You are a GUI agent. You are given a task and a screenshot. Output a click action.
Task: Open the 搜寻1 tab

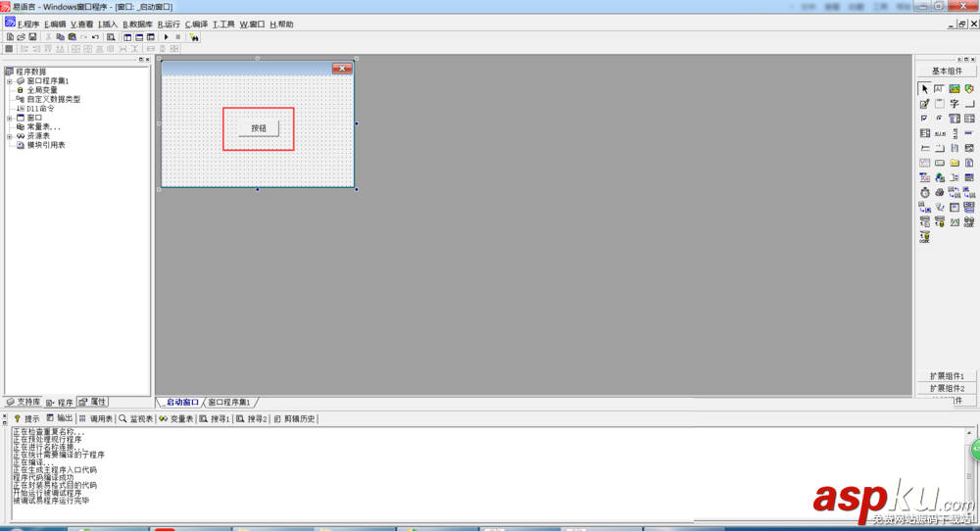[215, 418]
